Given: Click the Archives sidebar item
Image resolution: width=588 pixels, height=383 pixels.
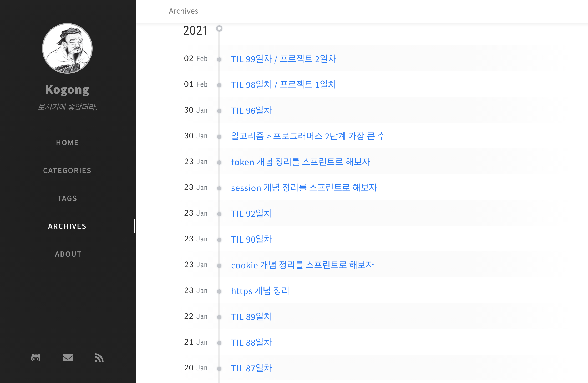Looking at the screenshot, I should [67, 226].
